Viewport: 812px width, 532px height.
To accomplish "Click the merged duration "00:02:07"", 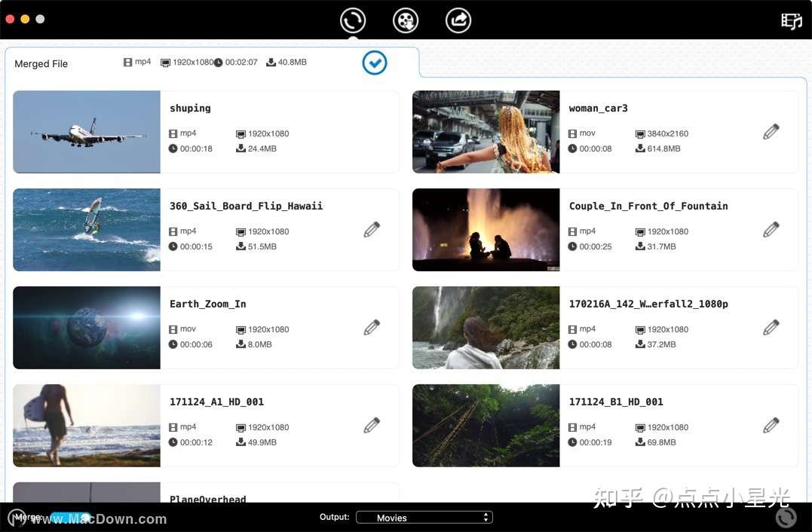I will 241,62.
